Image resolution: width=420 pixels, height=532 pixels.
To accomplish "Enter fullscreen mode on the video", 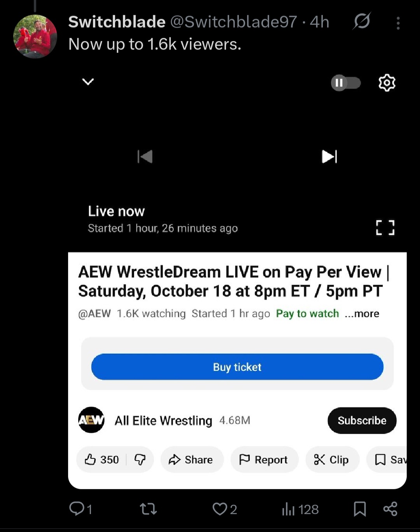I will (385, 228).
